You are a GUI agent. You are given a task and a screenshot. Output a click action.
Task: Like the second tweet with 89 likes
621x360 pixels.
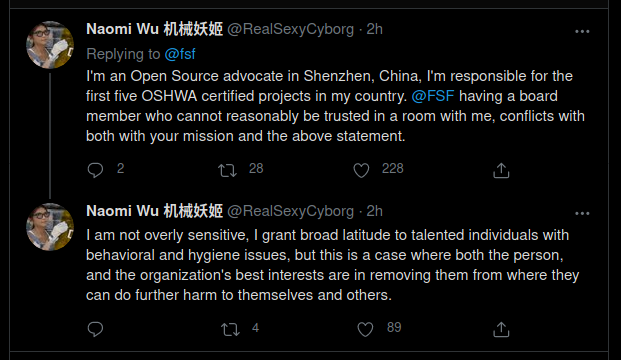point(365,329)
